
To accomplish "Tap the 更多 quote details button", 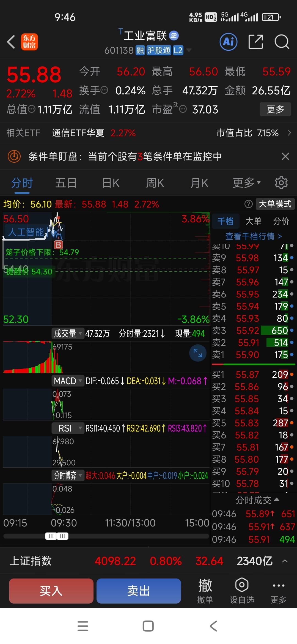I will point(275,109).
